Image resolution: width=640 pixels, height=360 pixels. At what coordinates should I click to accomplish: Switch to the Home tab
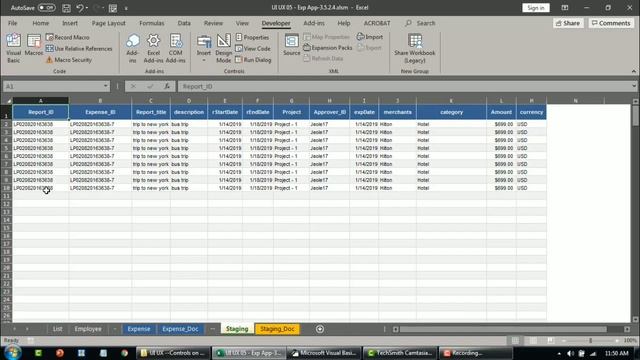[x=40, y=23]
